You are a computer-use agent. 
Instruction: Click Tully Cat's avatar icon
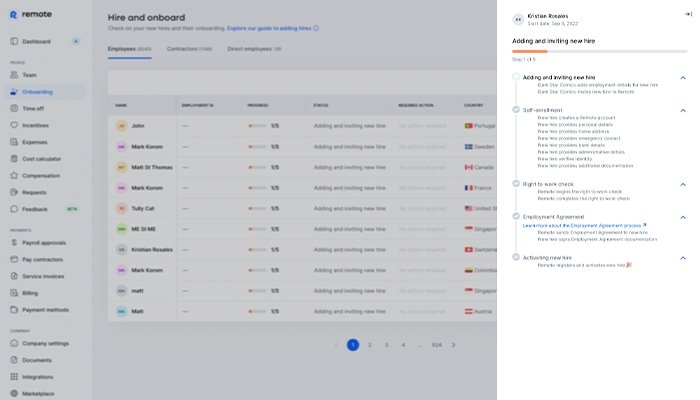[121, 208]
